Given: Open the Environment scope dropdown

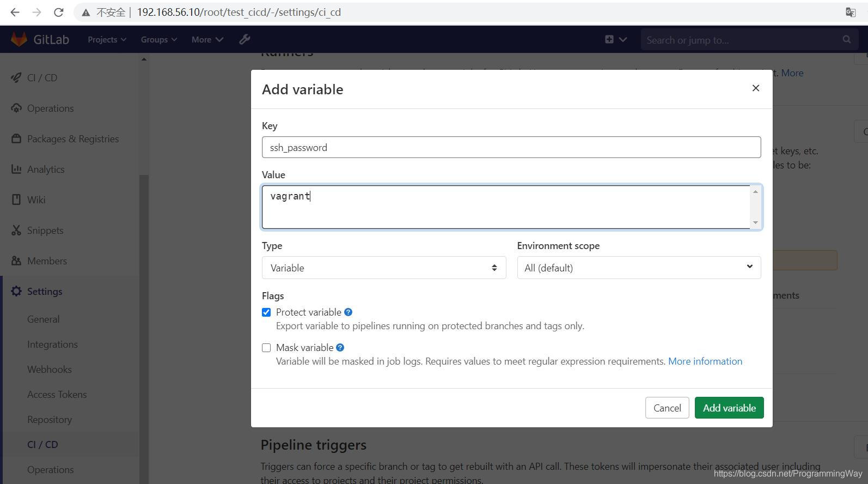Looking at the screenshot, I should pyautogui.click(x=639, y=268).
